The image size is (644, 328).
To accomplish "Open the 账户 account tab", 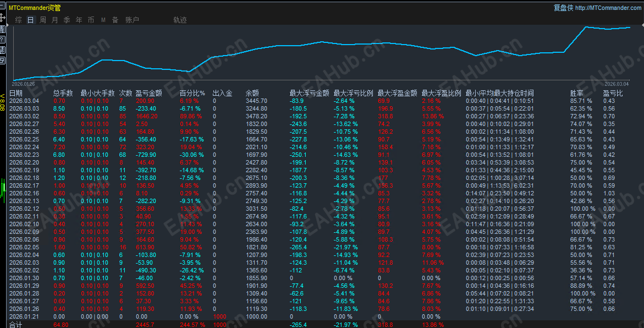I will 132,20.
